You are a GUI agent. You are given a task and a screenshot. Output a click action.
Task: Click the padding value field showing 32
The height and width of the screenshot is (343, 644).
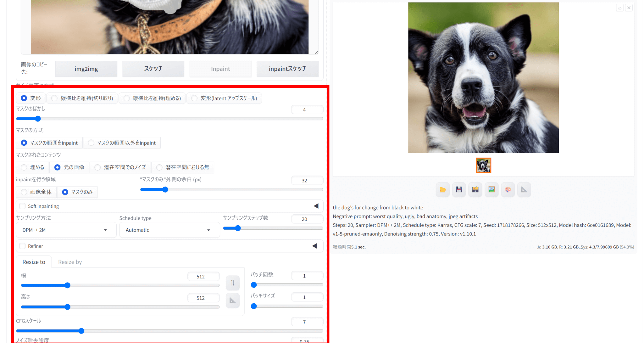click(307, 181)
